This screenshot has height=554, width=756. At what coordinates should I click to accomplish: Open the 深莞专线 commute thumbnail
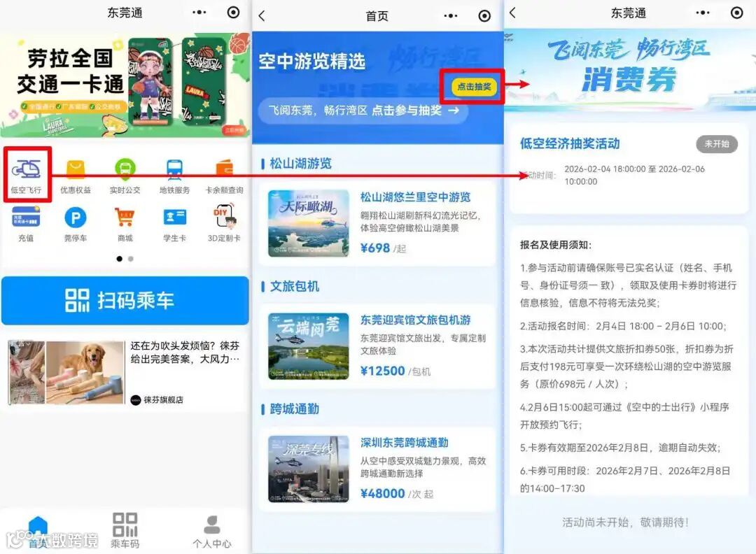coord(309,469)
